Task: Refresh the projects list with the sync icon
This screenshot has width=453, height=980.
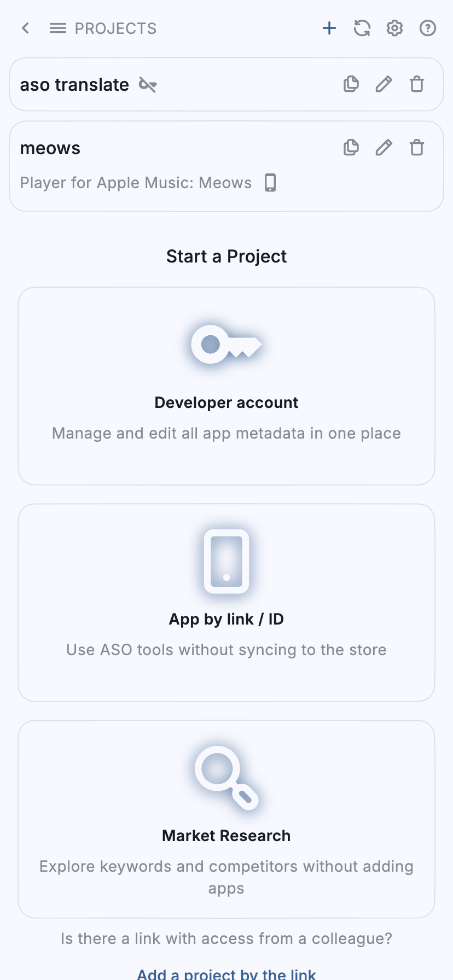Action: (x=362, y=28)
